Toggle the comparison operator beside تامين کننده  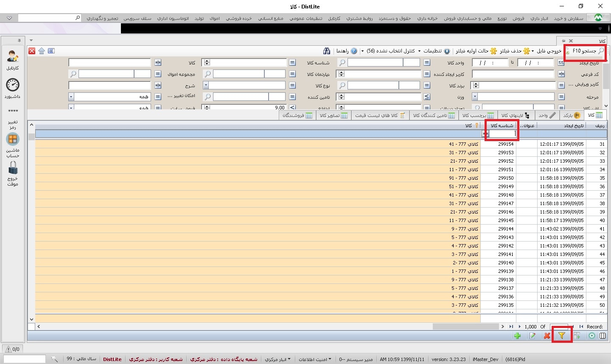(292, 97)
